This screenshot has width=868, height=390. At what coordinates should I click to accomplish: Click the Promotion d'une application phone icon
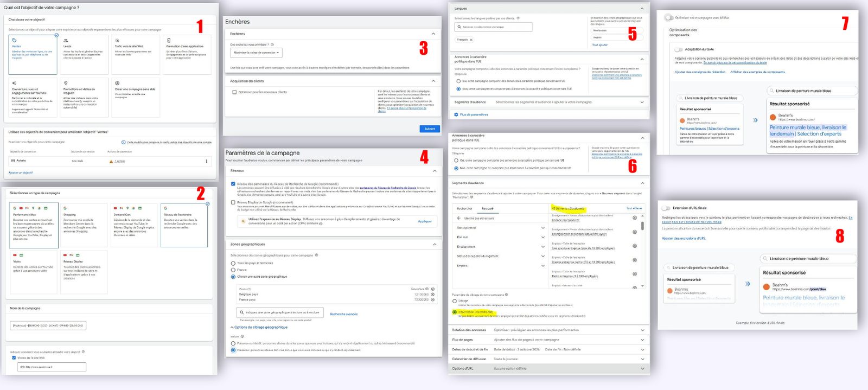(x=169, y=40)
